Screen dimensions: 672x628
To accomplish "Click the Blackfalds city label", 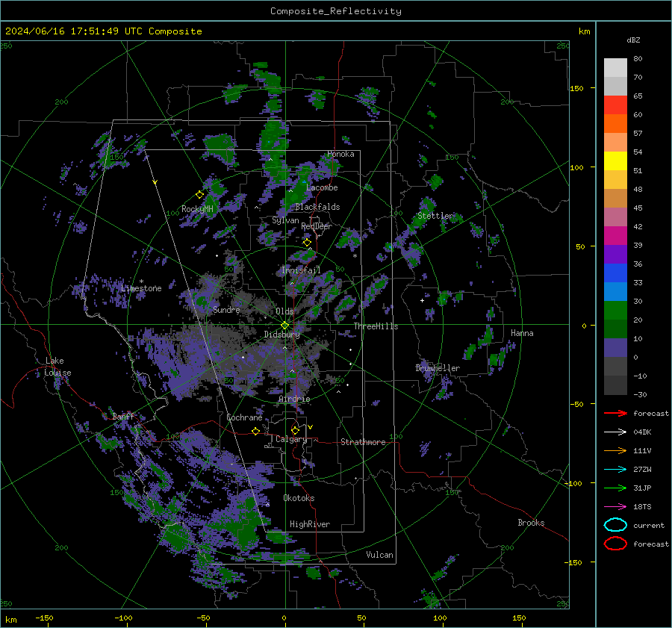I will (x=317, y=207).
